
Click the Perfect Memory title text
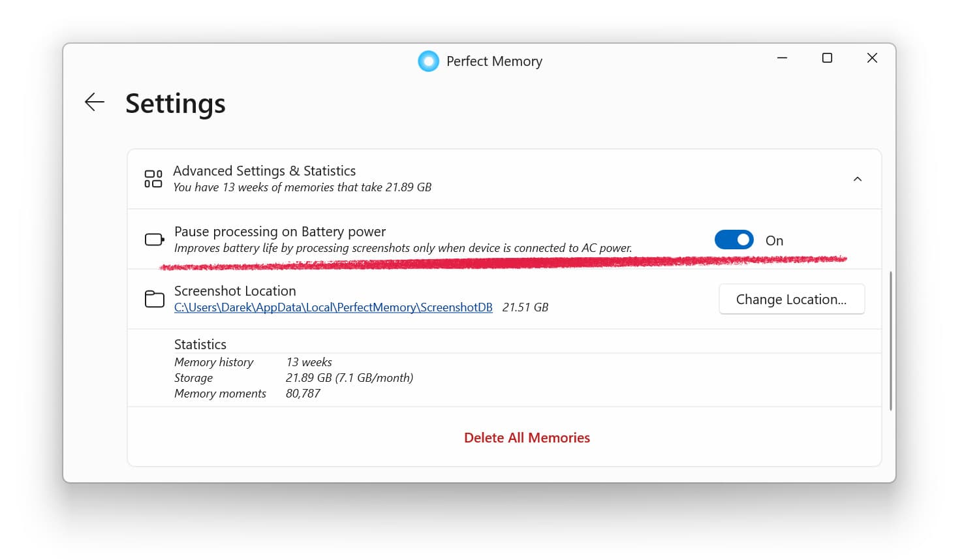point(493,61)
